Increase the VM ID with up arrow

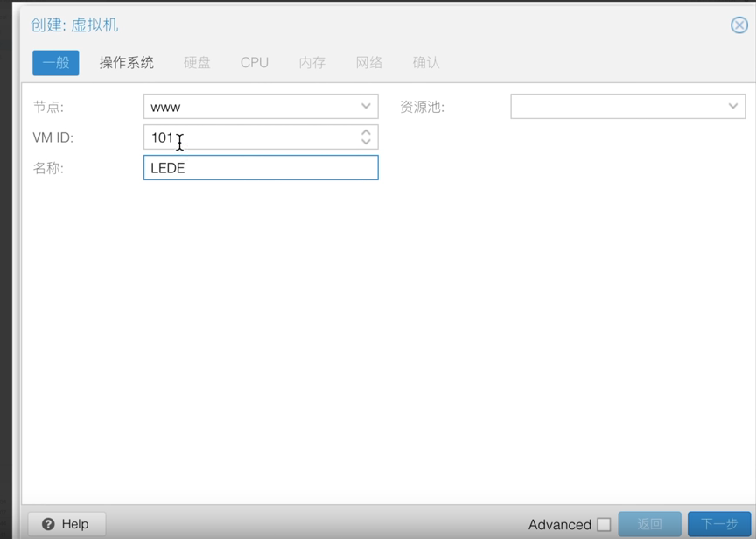click(366, 132)
